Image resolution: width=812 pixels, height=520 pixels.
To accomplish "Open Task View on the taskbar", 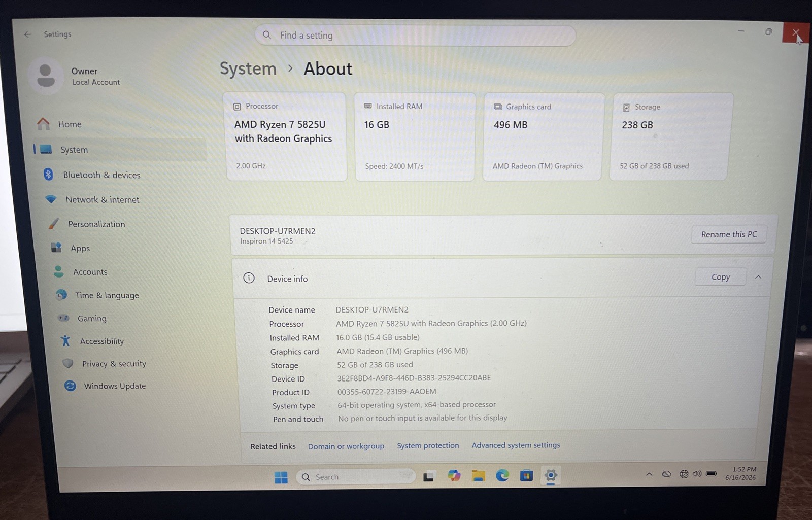I will point(429,476).
